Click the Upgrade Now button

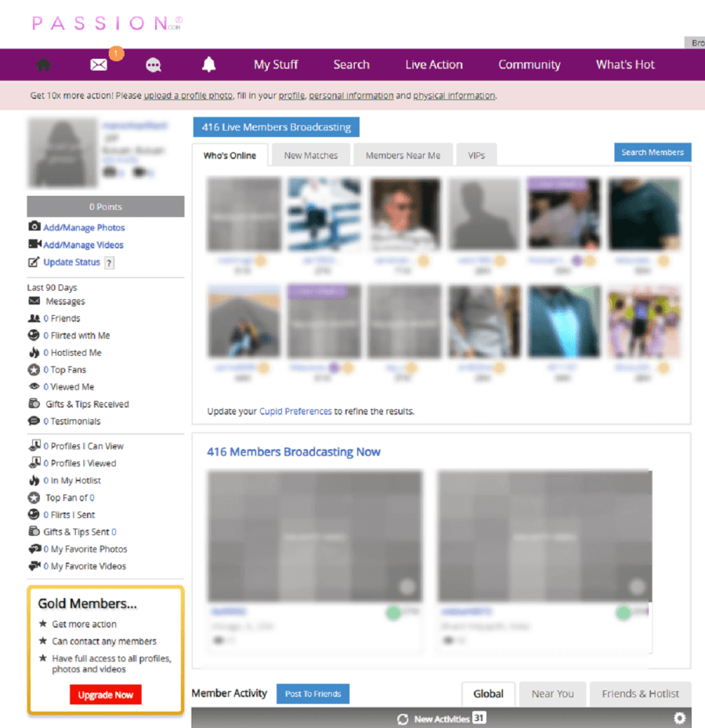tap(105, 694)
